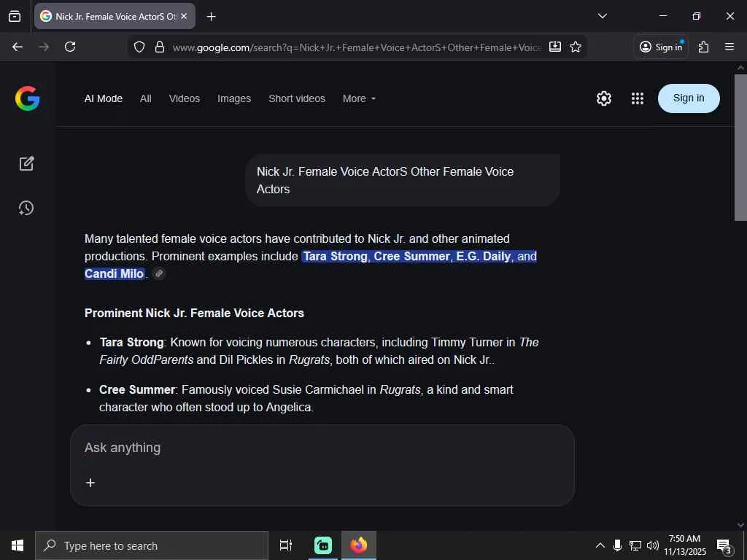Click the Ask anything input field
Image resolution: width=747 pixels, height=560 pixels.
click(x=322, y=448)
